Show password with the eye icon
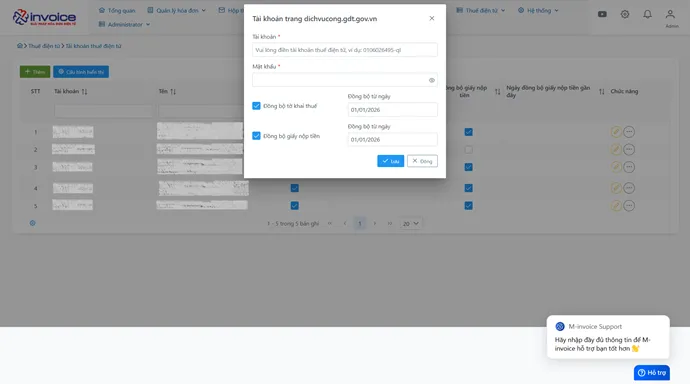The image size is (690, 384). 432,80
